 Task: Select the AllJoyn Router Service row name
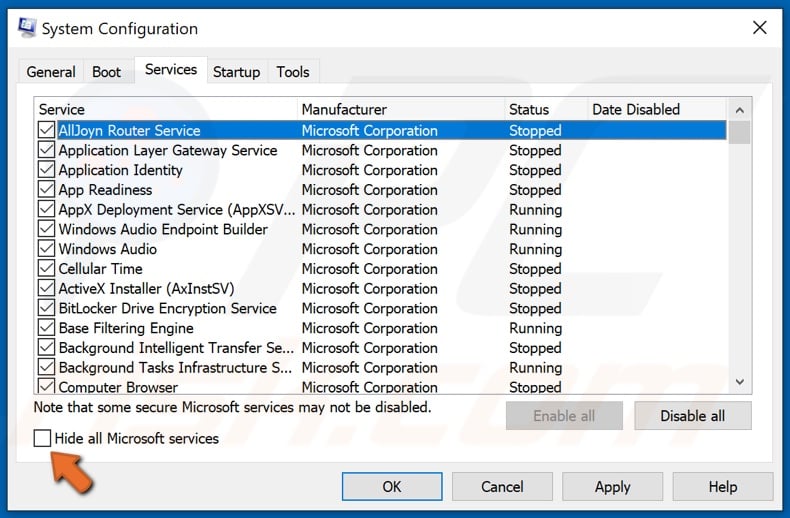[129, 131]
